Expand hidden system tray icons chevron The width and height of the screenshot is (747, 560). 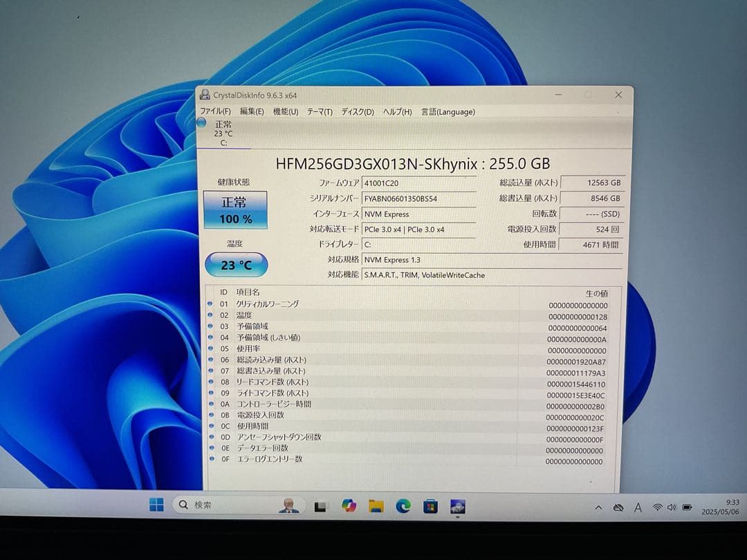(x=598, y=507)
